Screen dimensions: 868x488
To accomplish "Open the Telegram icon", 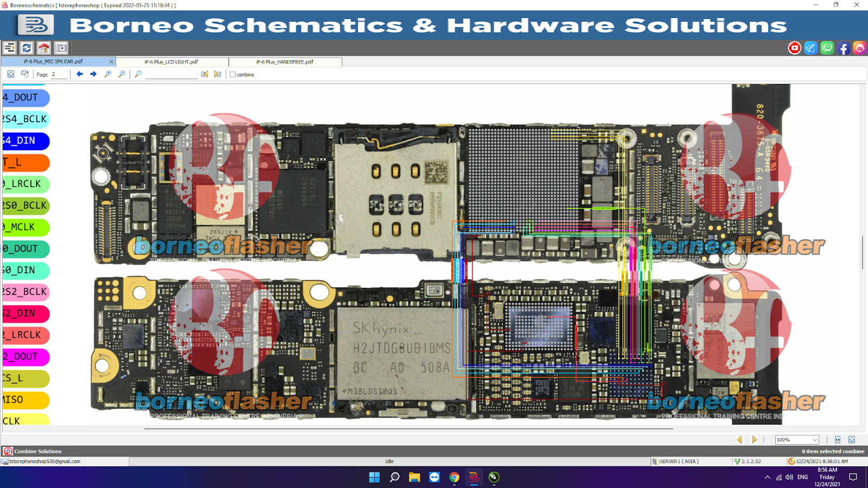I will click(810, 48).
